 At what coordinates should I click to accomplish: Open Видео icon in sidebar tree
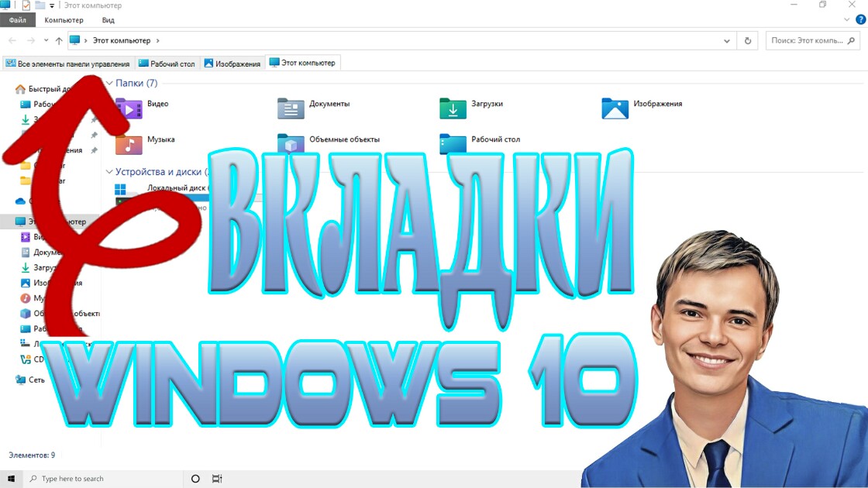[x=26, y=237]
